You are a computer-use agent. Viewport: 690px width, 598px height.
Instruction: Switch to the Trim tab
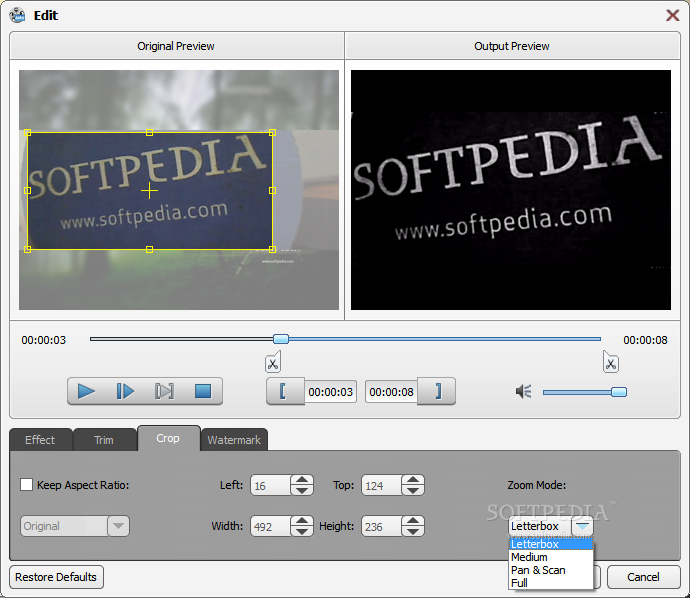pos(104,440)
